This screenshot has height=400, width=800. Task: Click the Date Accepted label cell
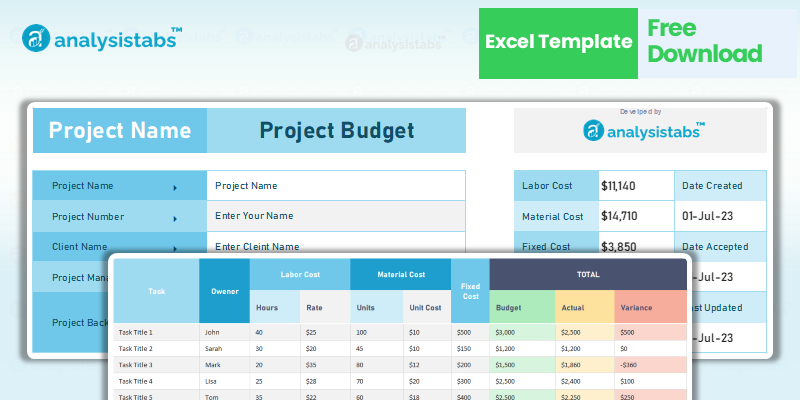tap(720, 247)
